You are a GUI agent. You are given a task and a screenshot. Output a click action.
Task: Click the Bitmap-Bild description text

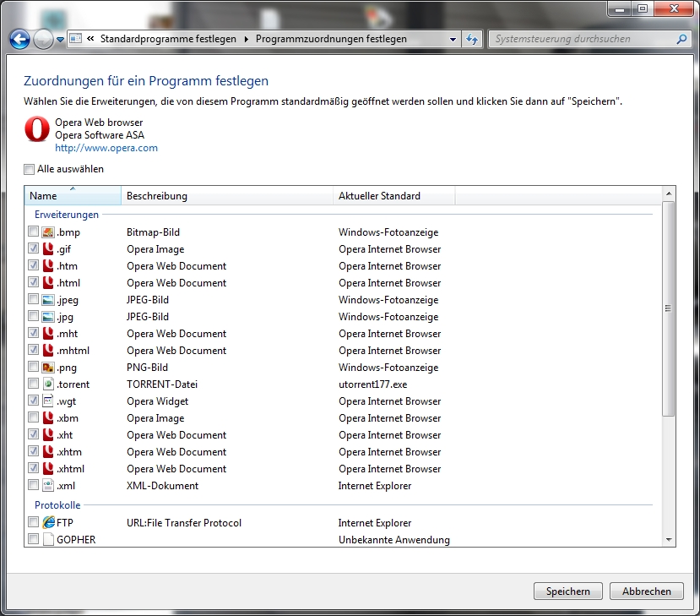[x=153, y=232]
